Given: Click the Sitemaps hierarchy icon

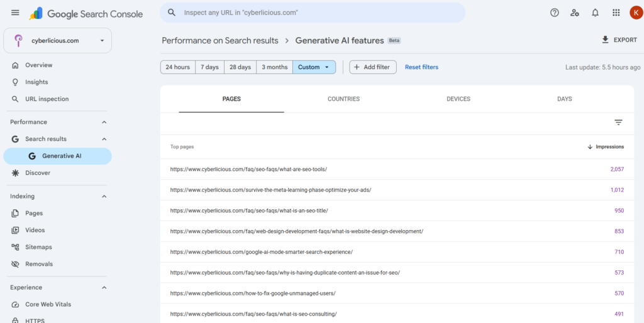Looking at the screenshot, I should [x=15, y=247].
